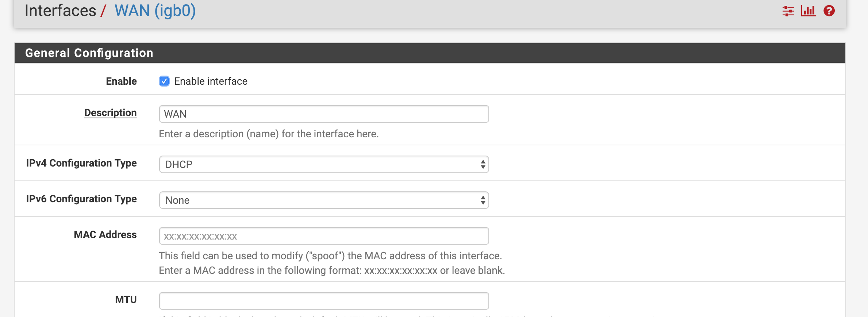Click the General Configuration panel header
Image resolution: width=868 pixels, height=317 pixels.
coord(430,53)
